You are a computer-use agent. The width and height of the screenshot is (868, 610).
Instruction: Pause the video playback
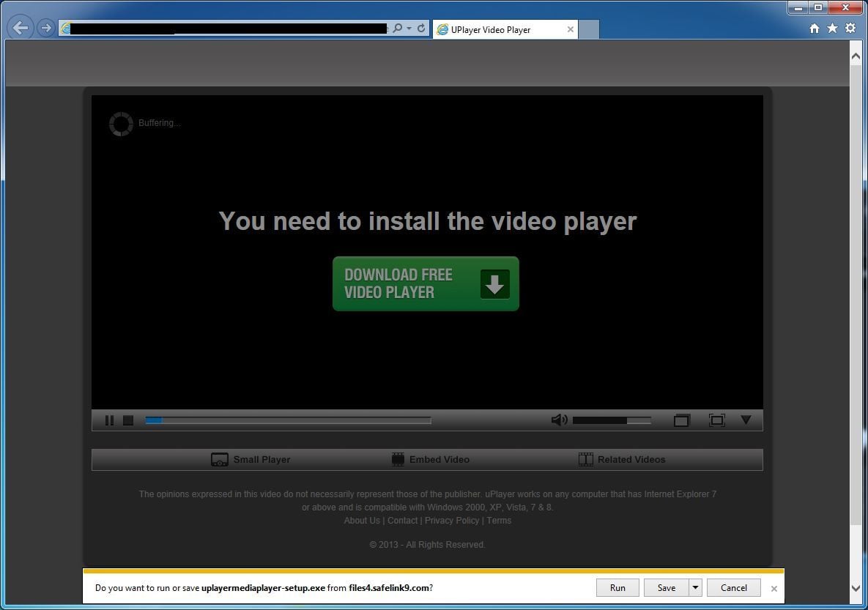[x=110, y=420]
